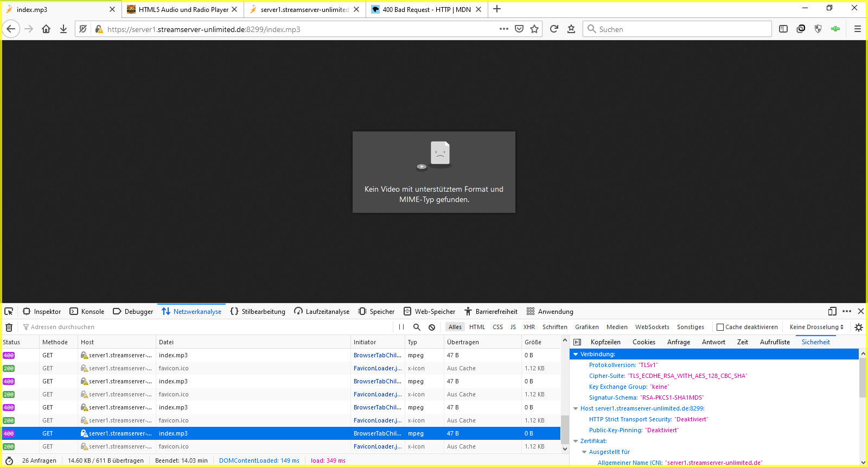The width and height of the screenshot is (868, 467).
Task: Bookmark this page with the star icon
Action: tap(534, 29)
